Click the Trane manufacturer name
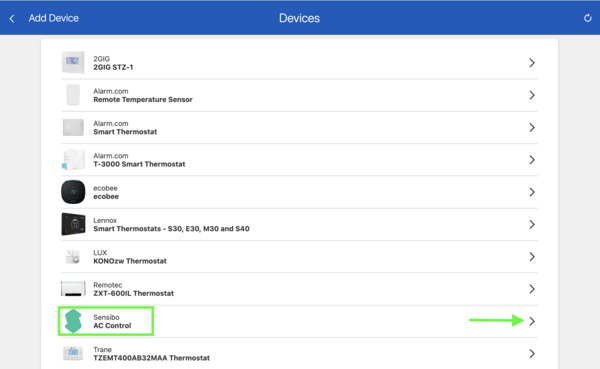Viewport: 600px width, 369px height. tap(103, 349)
